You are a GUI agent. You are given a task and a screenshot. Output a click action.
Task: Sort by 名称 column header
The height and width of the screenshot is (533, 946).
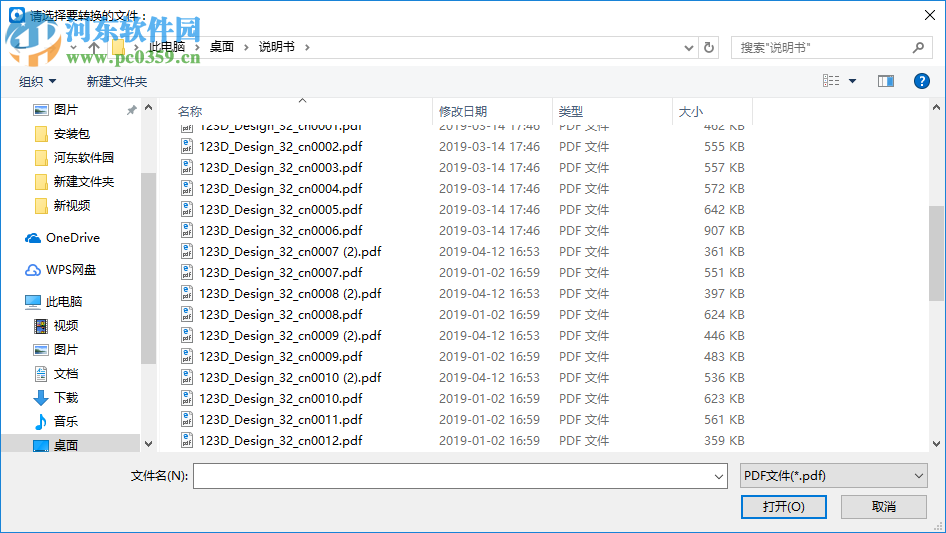[x=189, y=112]
